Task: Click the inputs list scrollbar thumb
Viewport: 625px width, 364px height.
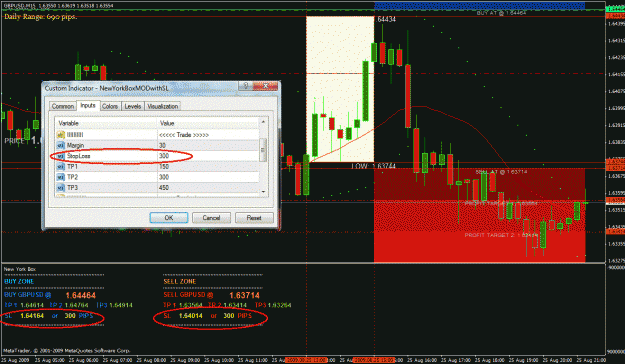Action: [263, 150]
